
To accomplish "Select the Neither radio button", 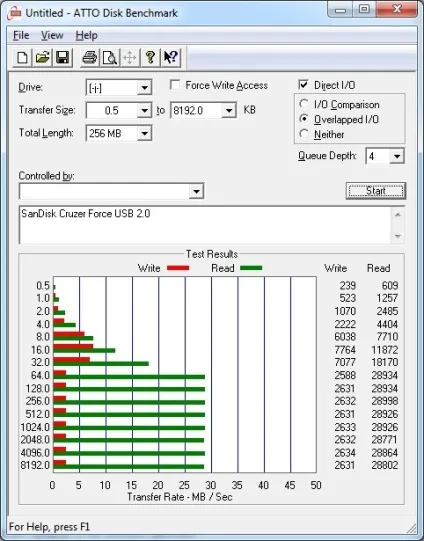I will coord(304,134).
